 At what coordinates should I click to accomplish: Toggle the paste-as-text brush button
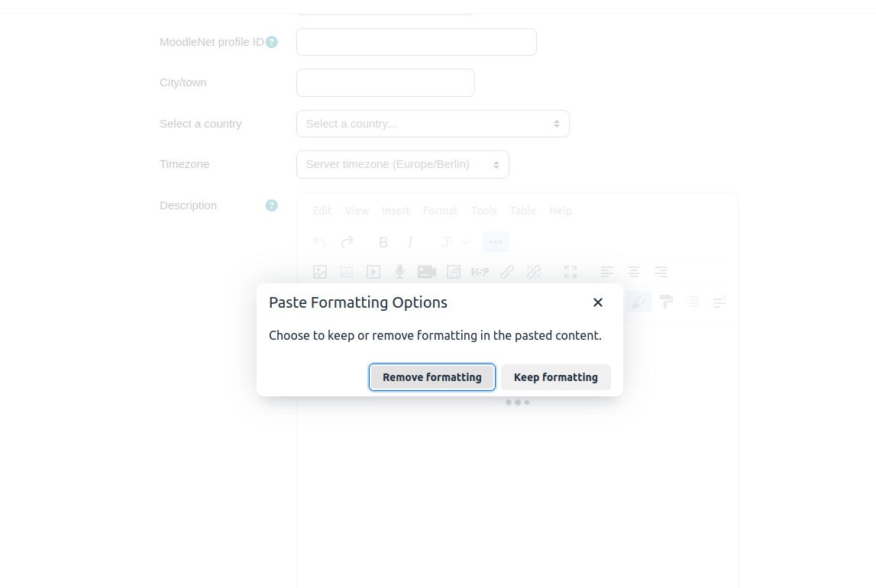point(638,302)
